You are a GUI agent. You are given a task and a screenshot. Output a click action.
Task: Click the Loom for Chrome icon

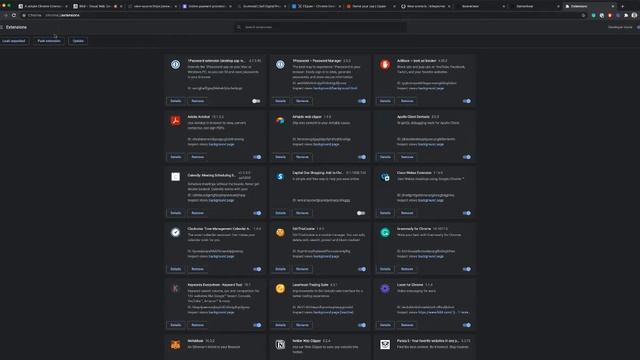[385, 289]
